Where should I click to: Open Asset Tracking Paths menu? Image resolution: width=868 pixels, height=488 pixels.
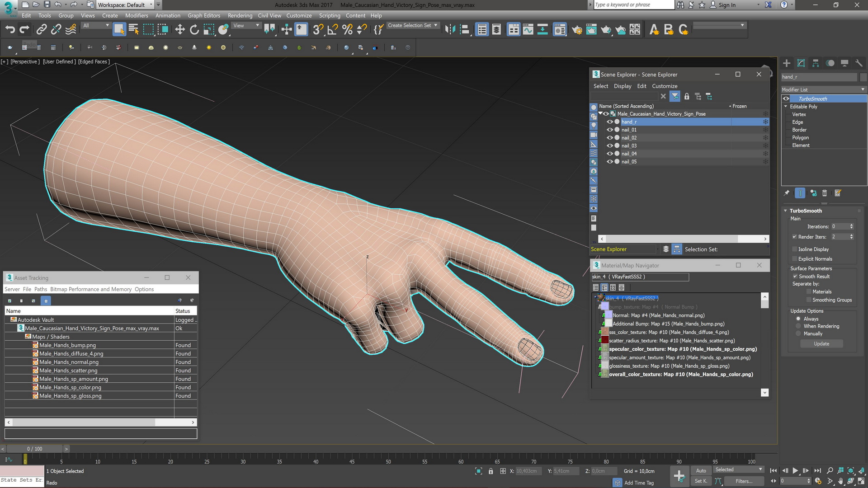pyautogui.click(x=41, y=289)
